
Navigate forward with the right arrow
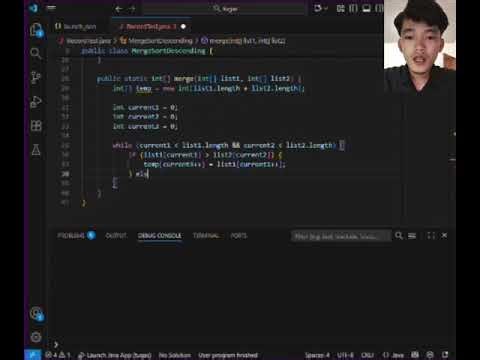coord(132,9)
